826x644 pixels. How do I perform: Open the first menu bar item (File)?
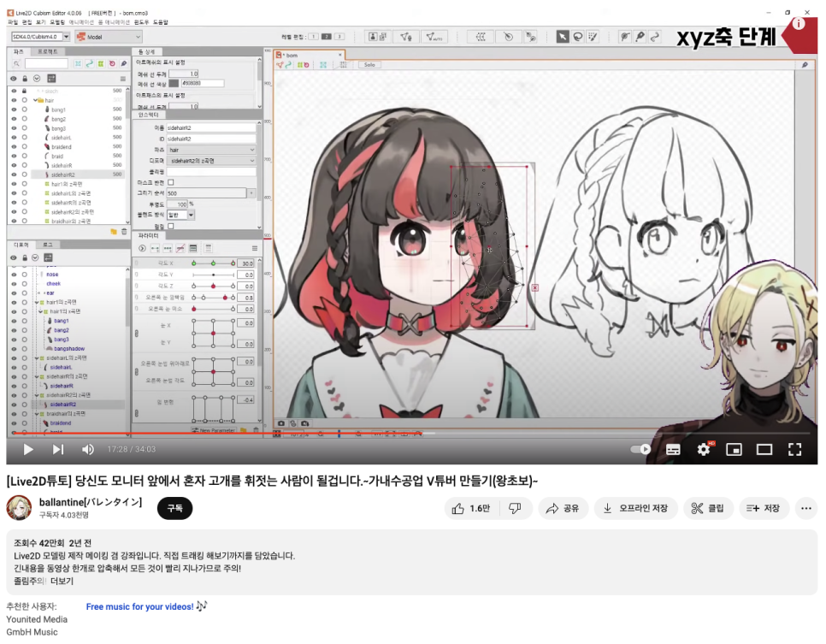click(x=13, y=22)
